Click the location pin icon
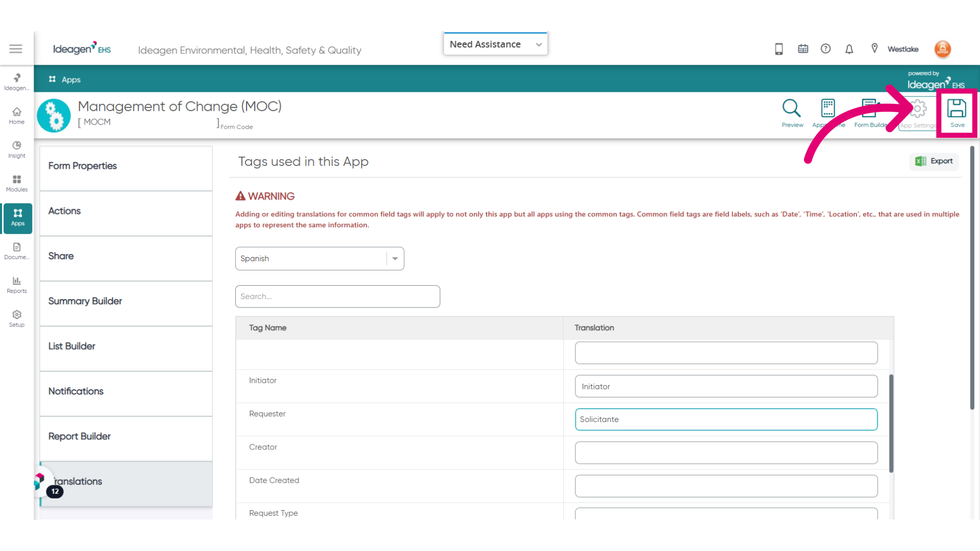980x551 pixels. pyautogui.click(x=874, y=48)
